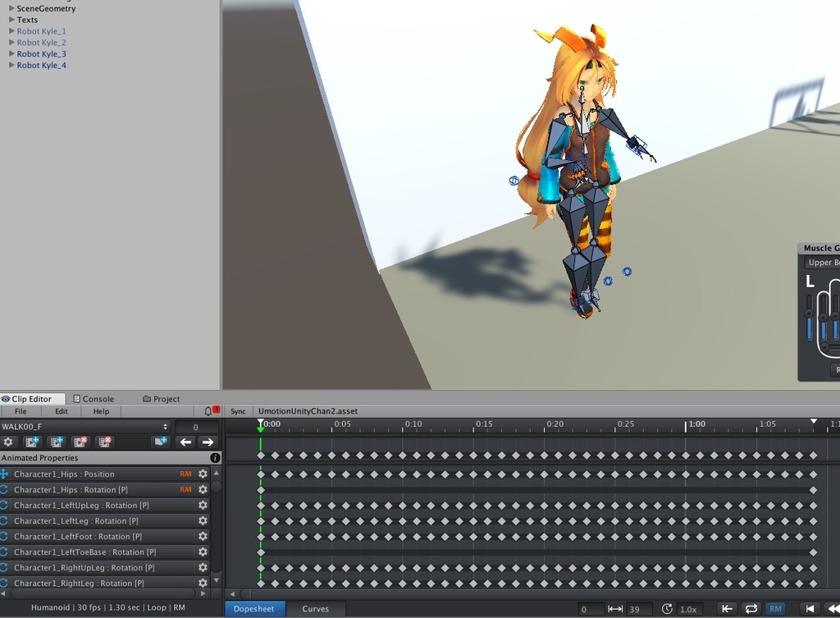Image resolution: width=840 pixels, height=618 pixels.
Task: Toggle loop playback button
Action: pyautogui.click(x=751, y=609)
